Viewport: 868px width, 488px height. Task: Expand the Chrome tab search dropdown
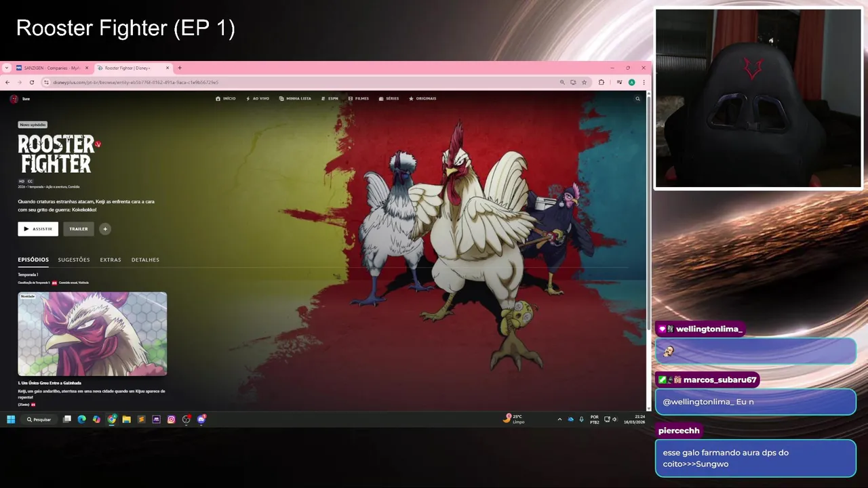pyautogui.click(x=7, y=68)
